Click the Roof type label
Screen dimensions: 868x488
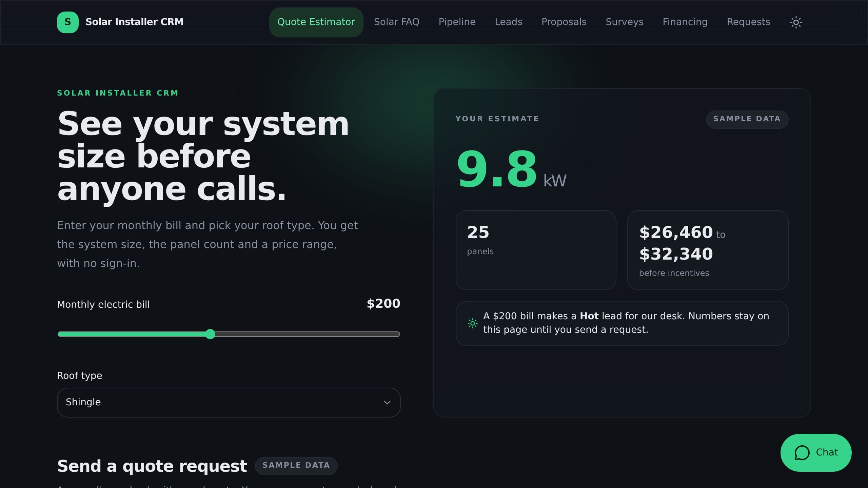click(x=79, y=375)
